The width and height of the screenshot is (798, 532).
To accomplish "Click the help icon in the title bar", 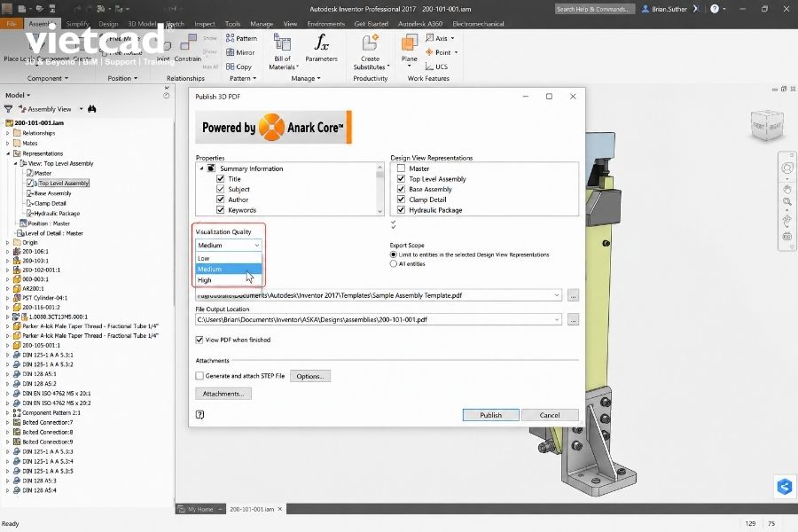I will pos(715,9).
